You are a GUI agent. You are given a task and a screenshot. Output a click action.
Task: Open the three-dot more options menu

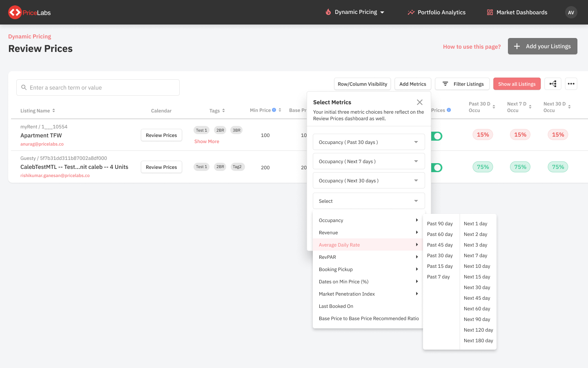pos(571,84)
